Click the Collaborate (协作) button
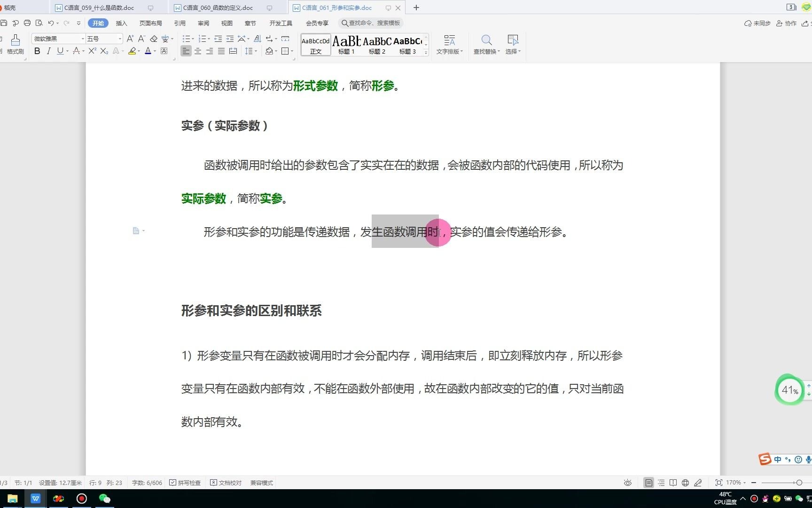Image resolution: width=812 pixels, height=508 pixels. coord(787,23)
